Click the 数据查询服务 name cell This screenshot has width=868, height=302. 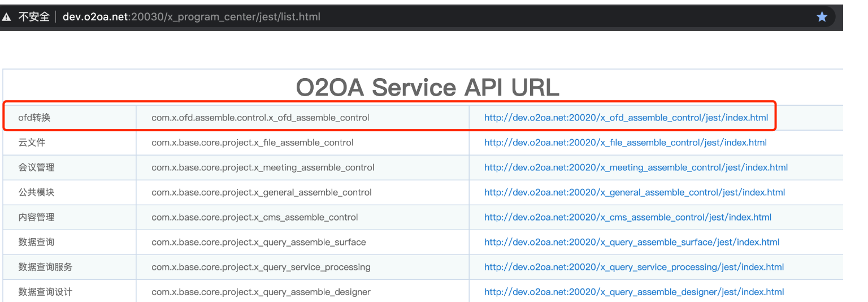[45, 267]
